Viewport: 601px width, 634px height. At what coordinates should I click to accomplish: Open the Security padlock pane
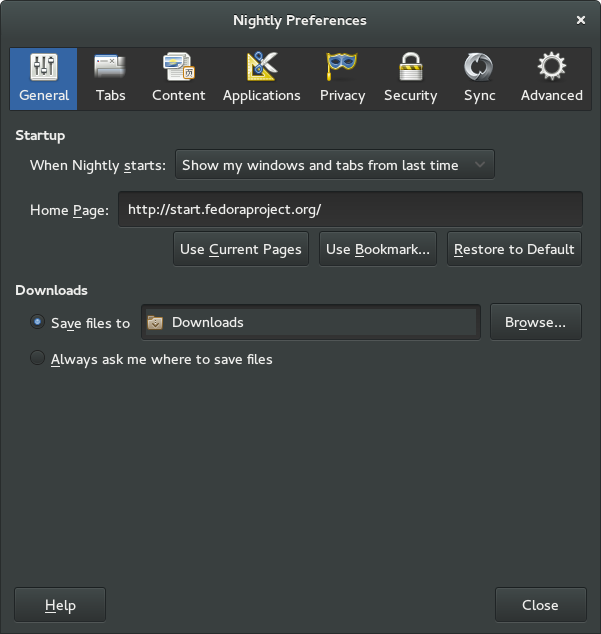(411, 79)
